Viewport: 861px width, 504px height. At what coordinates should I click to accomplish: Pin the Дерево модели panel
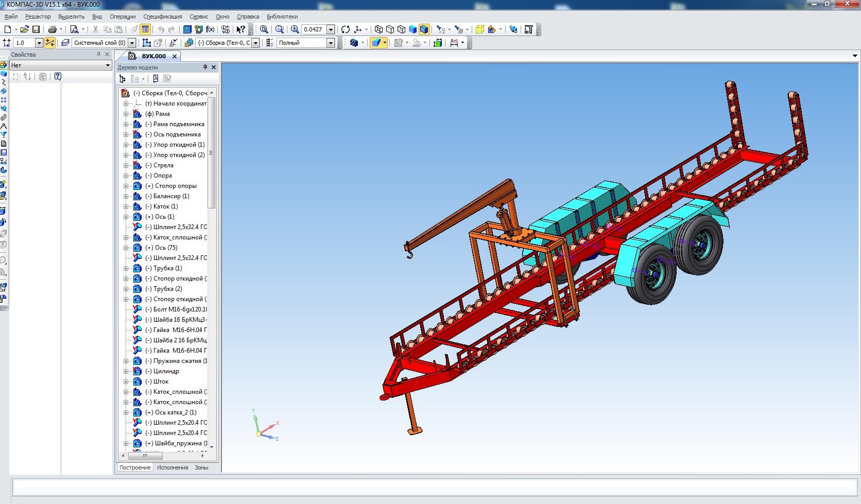tap(205, 67)
